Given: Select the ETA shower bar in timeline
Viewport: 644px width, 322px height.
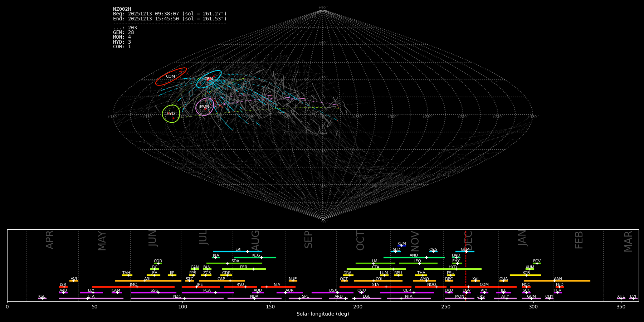Looking at the screenshot, I should point(91,298).
